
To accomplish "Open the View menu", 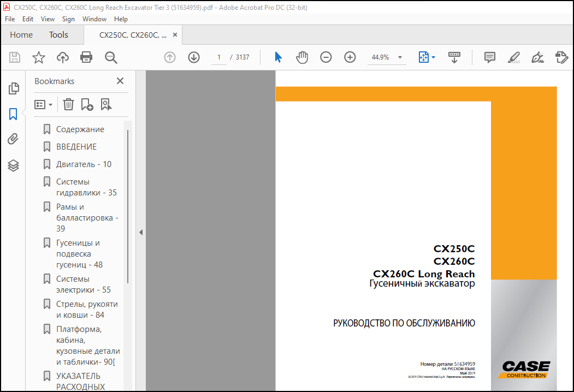I will [48, 19].
